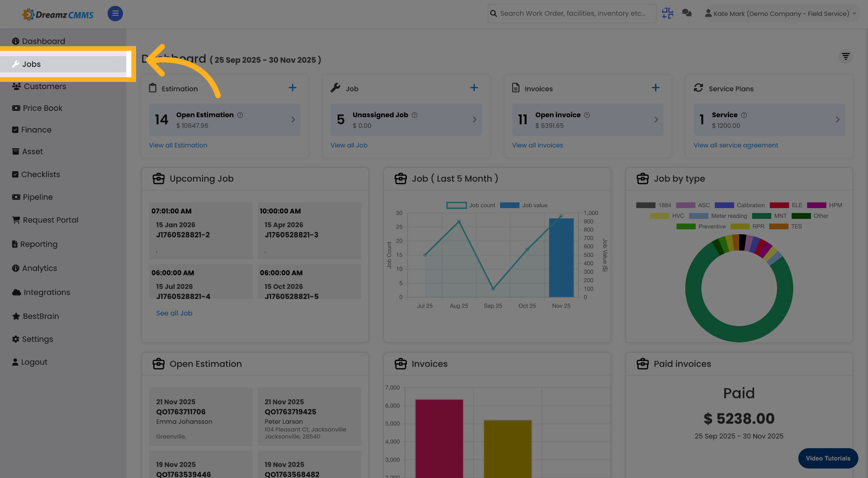
Task: Click the Video Tutorials button
Action: pos(828,458)
